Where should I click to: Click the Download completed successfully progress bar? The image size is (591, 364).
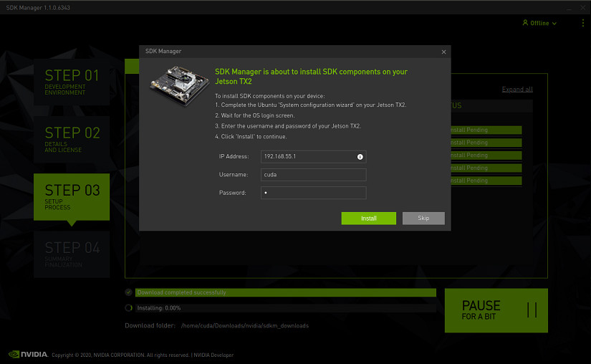(286, 292)
